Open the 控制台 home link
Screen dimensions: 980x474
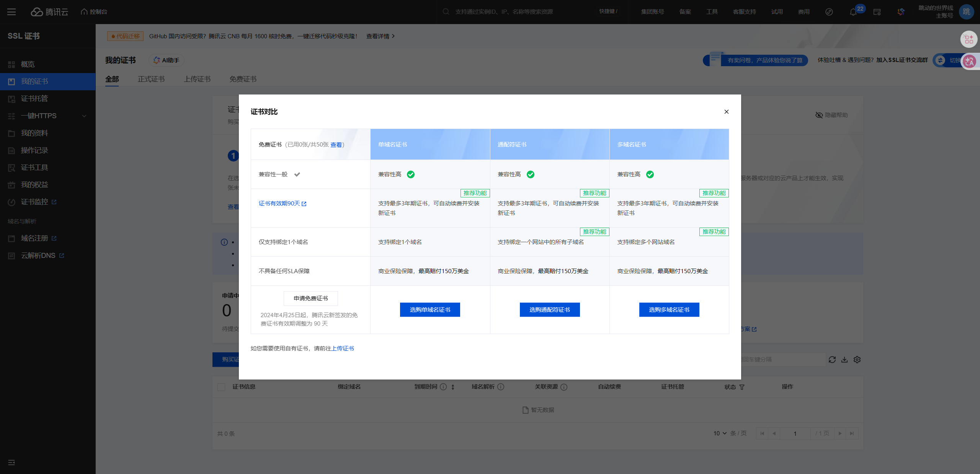click(94, 12)
